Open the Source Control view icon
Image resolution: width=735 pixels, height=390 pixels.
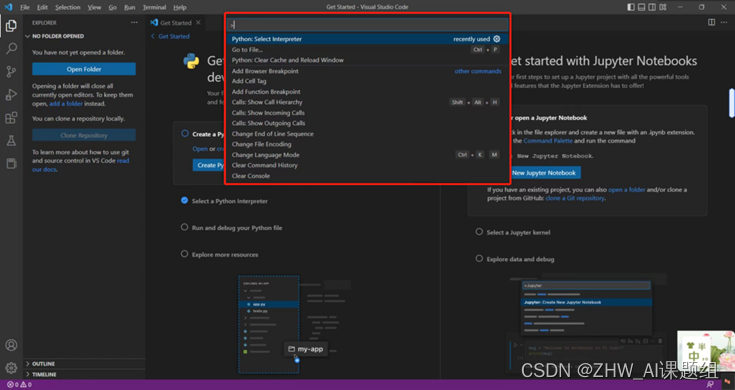coord(11,71)
